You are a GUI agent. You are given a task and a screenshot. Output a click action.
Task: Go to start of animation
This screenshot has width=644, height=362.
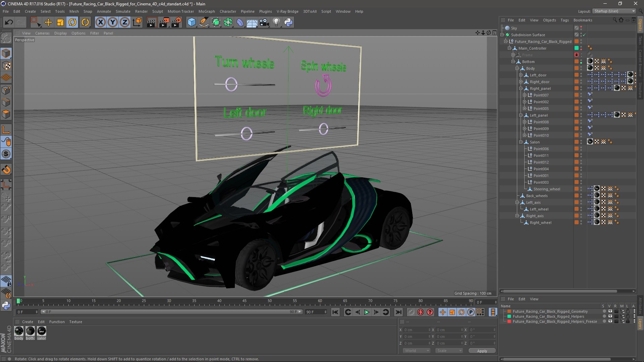[335, 312]
